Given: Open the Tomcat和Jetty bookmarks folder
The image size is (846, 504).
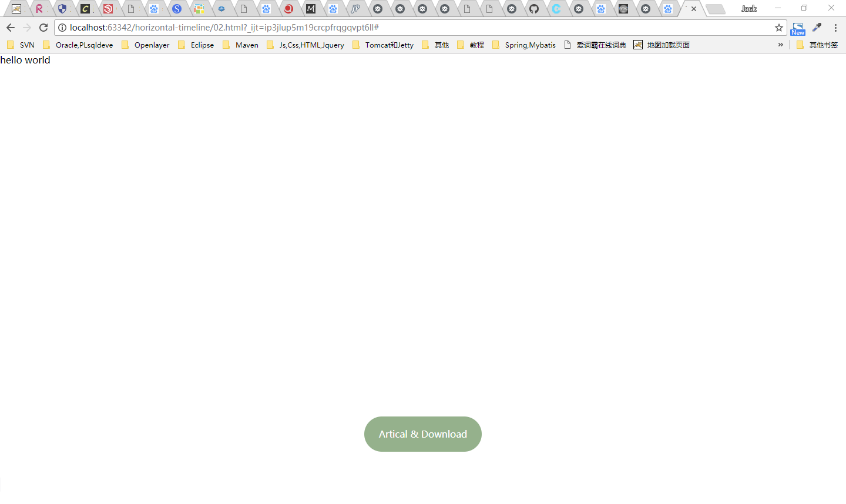Looking at the screenshot, I should [383, 45].
